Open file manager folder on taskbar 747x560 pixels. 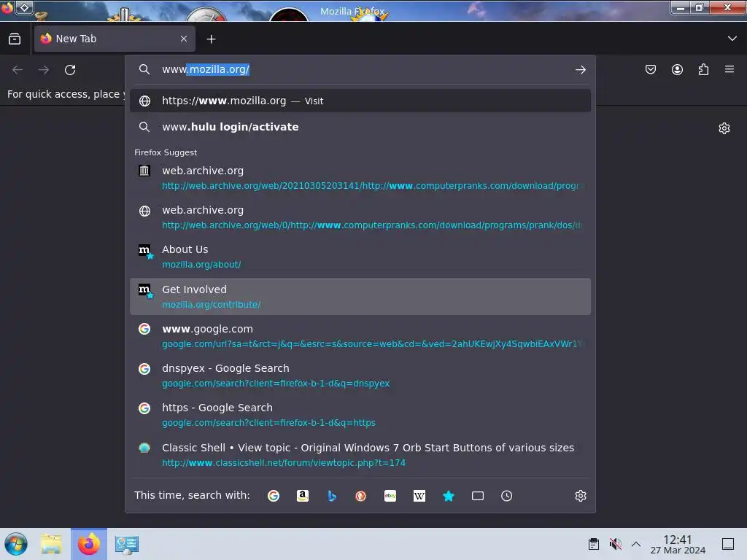[x=52, y=544]
